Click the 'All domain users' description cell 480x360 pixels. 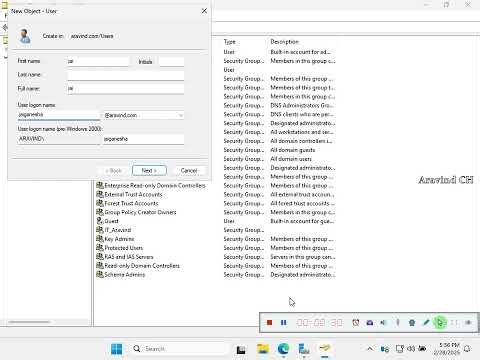(x=291, y=159)
